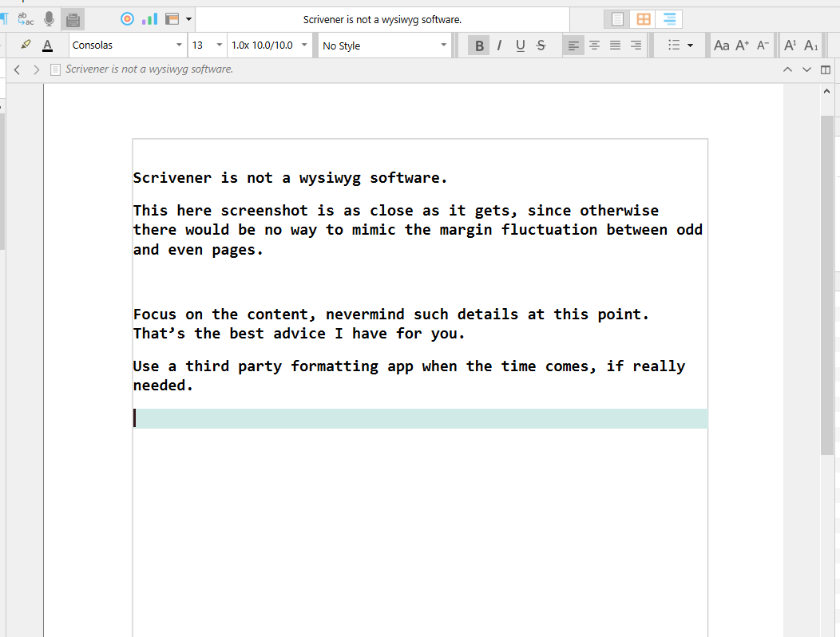Go back in document history
This screenshot has height=637, width=840.
(x=17, y=69)
